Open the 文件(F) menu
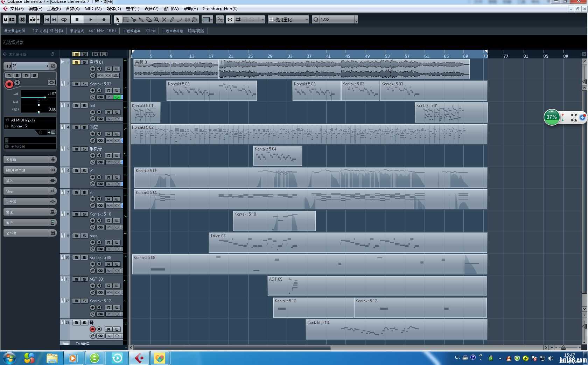 (17, 8)
